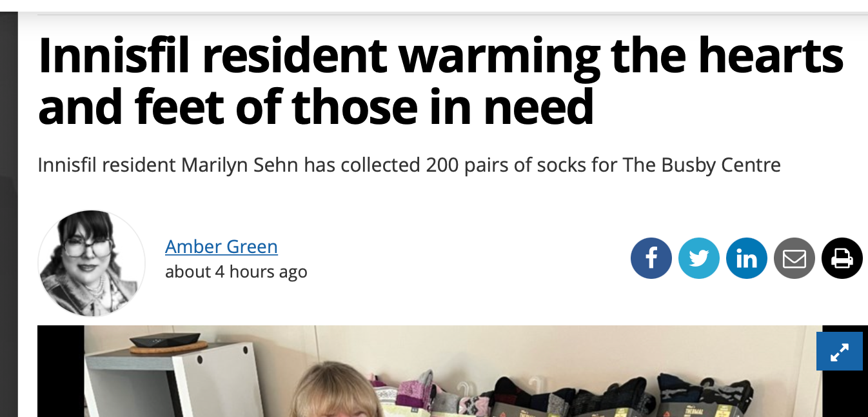Click the black bar left of photo
This screenshot has height=417, width=868.
[61, 371]
